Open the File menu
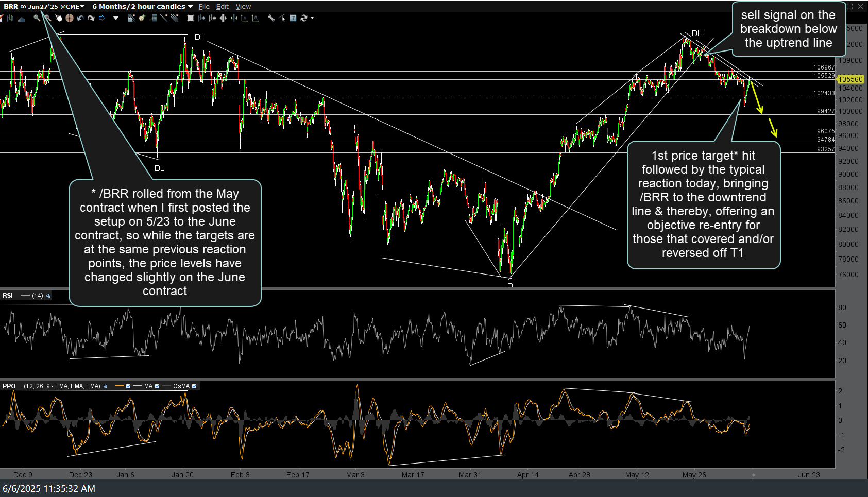 pyautogui.click(x=204, y=7)
